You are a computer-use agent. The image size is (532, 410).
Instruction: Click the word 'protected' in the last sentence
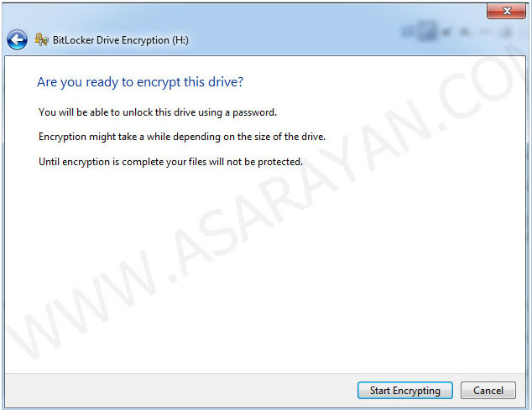coord(279,162)
